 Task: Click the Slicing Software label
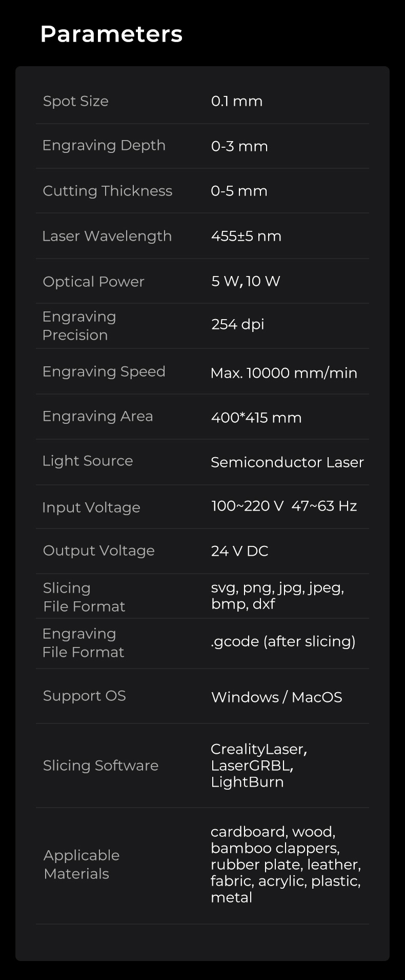coord(101,766)
